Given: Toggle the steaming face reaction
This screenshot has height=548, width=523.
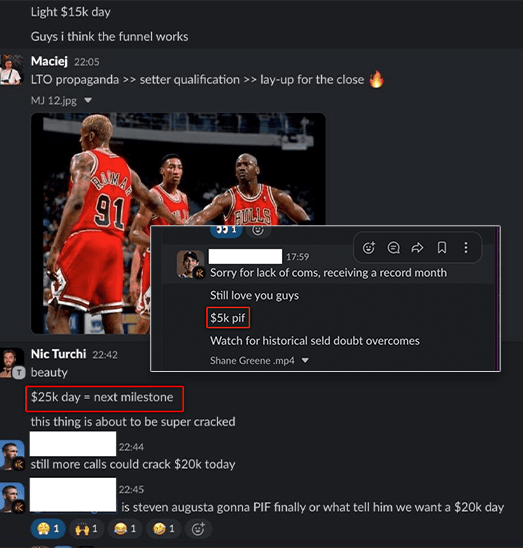Looking at the screenshot, I should point(48,529).
